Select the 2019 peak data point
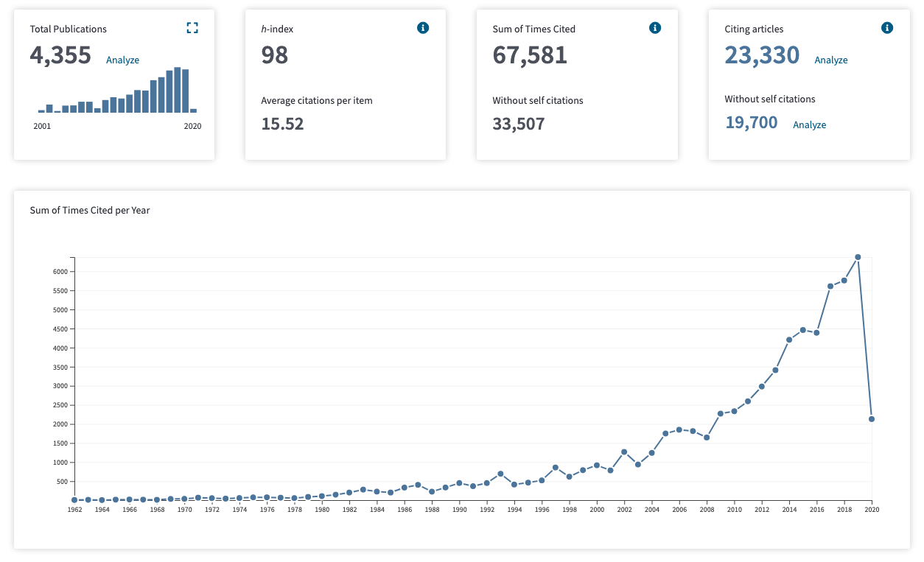This screenshot has height=562, width=924. (858, 257)
